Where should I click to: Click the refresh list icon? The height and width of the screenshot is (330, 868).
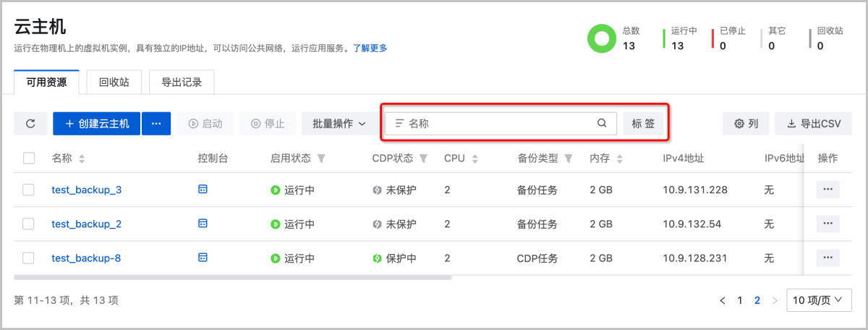(30, 124)
